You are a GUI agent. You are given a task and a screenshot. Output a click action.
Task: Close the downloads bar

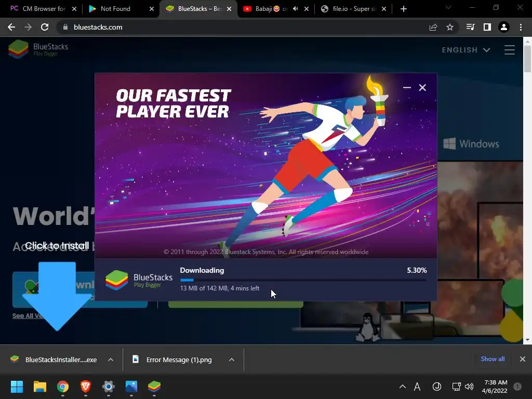tap(523, 359)
